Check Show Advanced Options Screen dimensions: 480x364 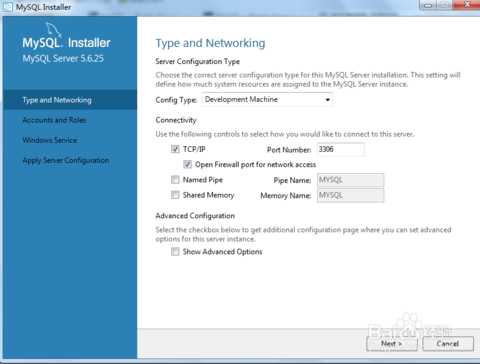175,251
